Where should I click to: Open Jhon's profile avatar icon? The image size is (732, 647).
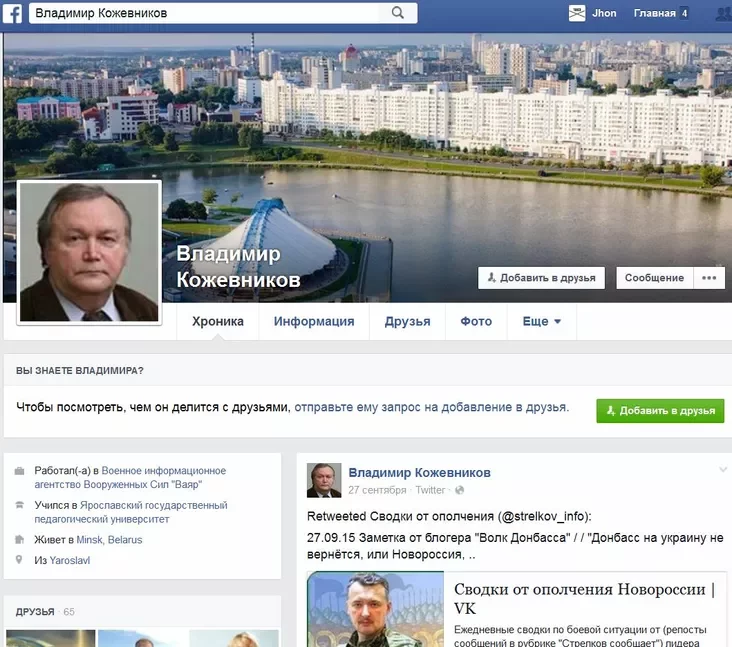[577, 13]
